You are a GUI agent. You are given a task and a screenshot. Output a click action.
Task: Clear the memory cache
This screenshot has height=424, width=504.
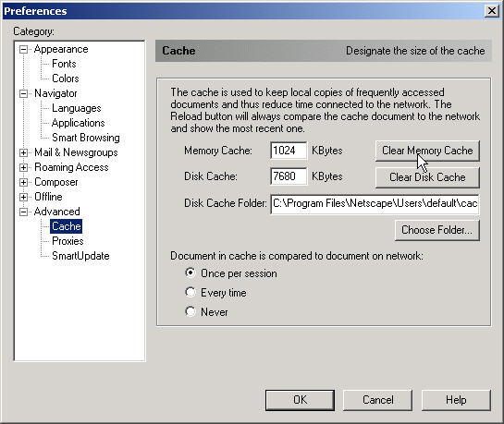pos(427,151)
